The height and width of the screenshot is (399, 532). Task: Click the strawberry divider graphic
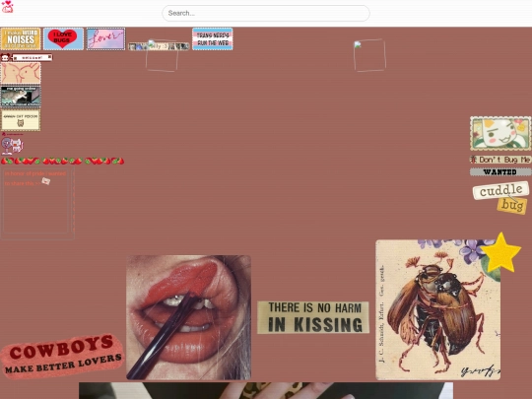(62, 161)
